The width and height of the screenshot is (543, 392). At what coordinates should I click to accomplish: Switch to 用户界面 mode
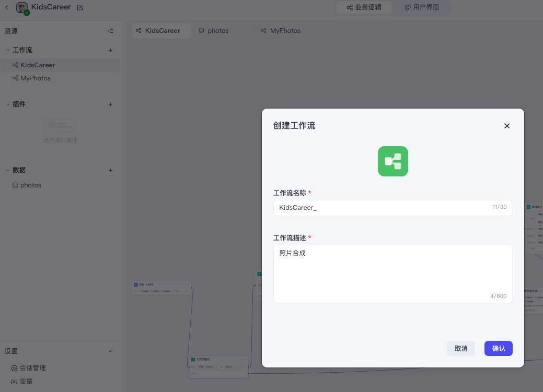pos(422,7)
